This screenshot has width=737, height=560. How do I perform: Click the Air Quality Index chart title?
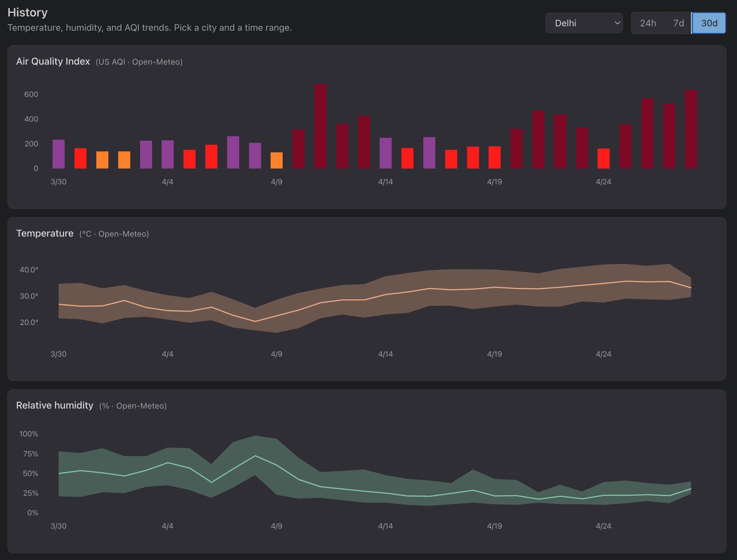point(53,61)
